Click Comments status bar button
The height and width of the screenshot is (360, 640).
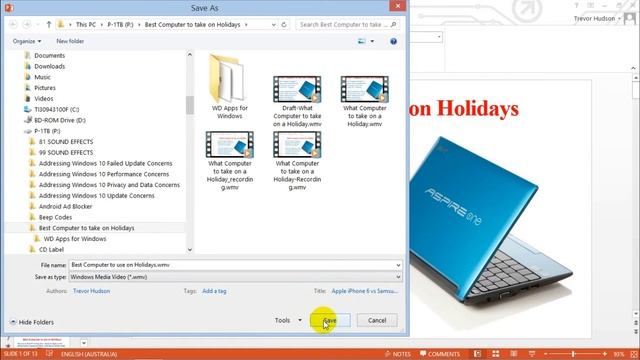440,354
